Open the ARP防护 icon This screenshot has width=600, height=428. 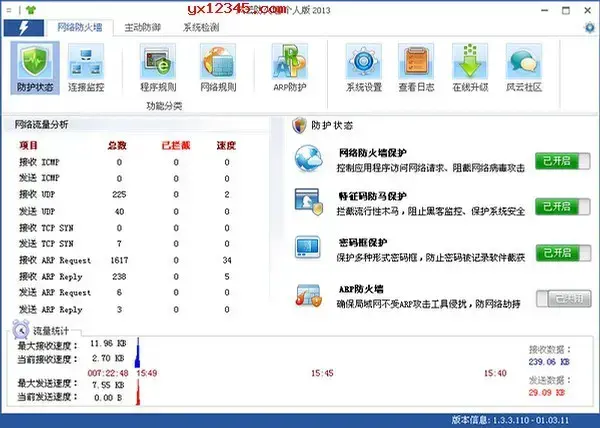290,68
